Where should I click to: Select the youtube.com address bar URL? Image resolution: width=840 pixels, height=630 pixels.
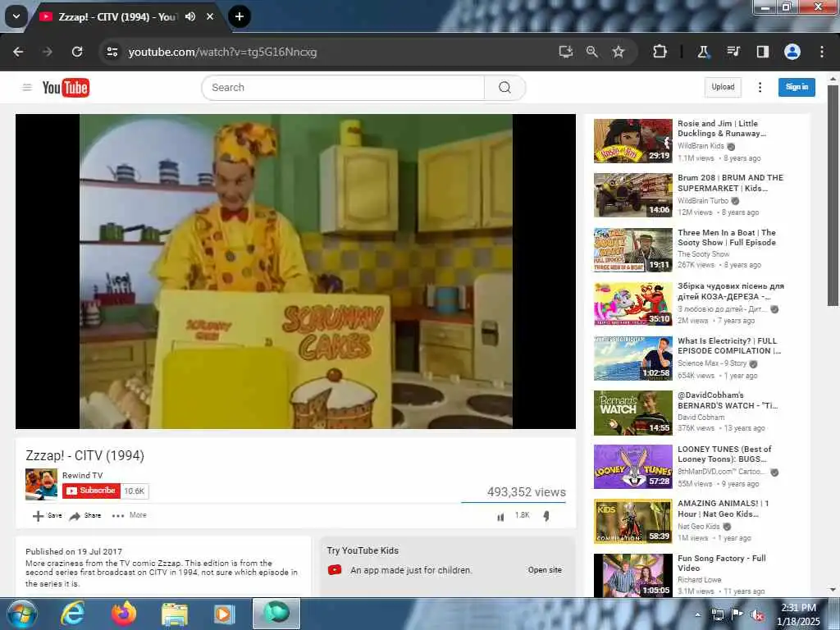tap(222, 52)
